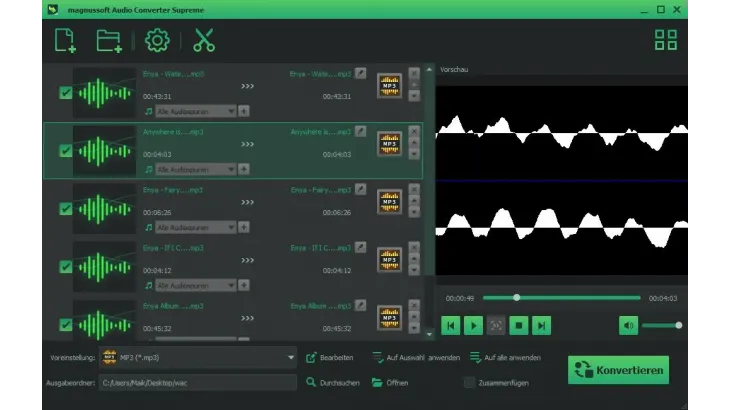Enable the Zusammenfügen checkbox
This screenshot has height=410, width=730.
point(470,382)
